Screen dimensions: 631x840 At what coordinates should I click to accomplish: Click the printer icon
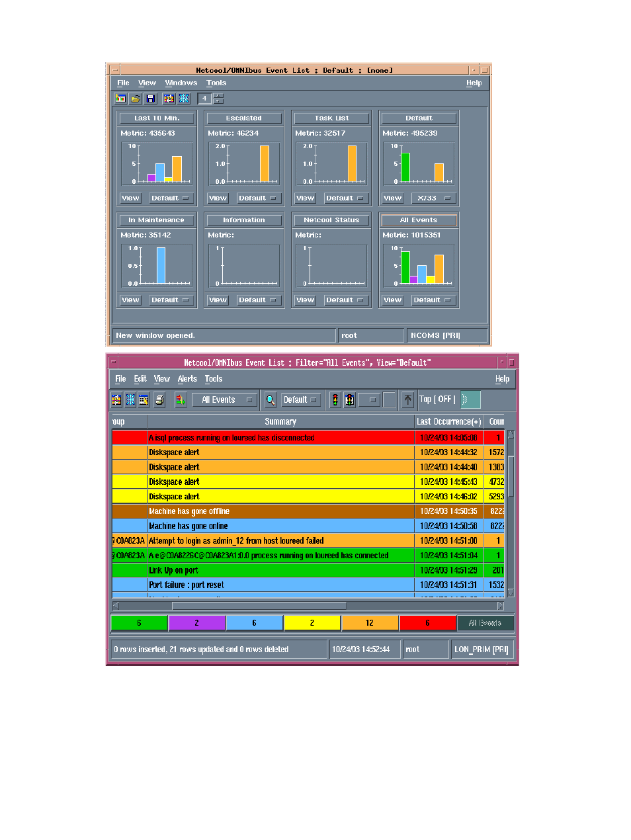(160, 399)
